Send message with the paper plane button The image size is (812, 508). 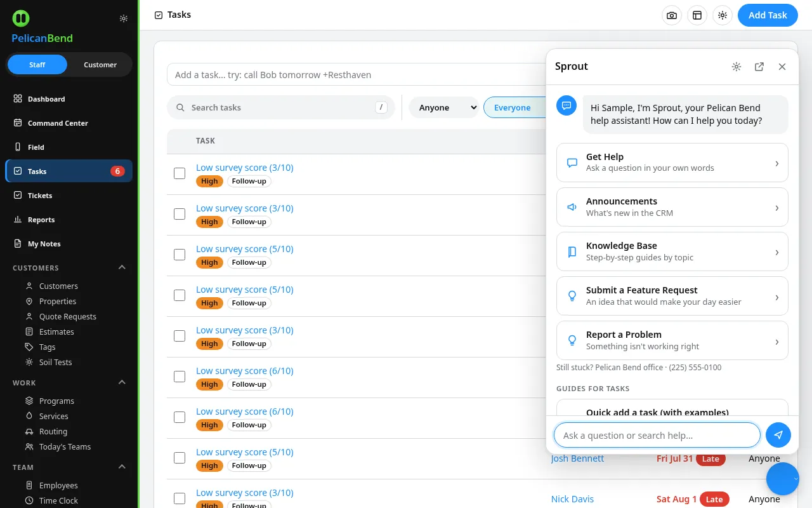pyautogui.click(x=778, y=435)
